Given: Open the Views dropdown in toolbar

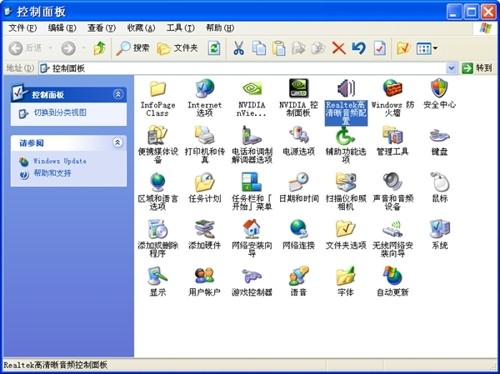Looking at the screenshot, I should click(427, 49).
